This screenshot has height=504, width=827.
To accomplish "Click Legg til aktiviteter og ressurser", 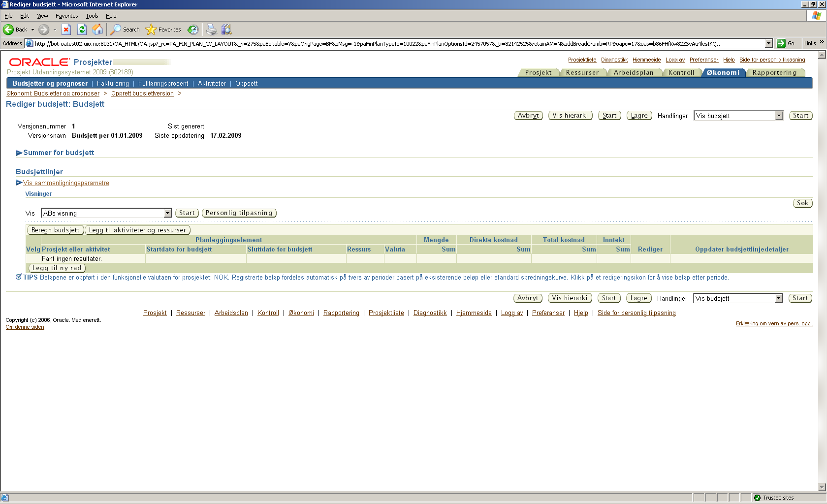I will tap(137, 230).
